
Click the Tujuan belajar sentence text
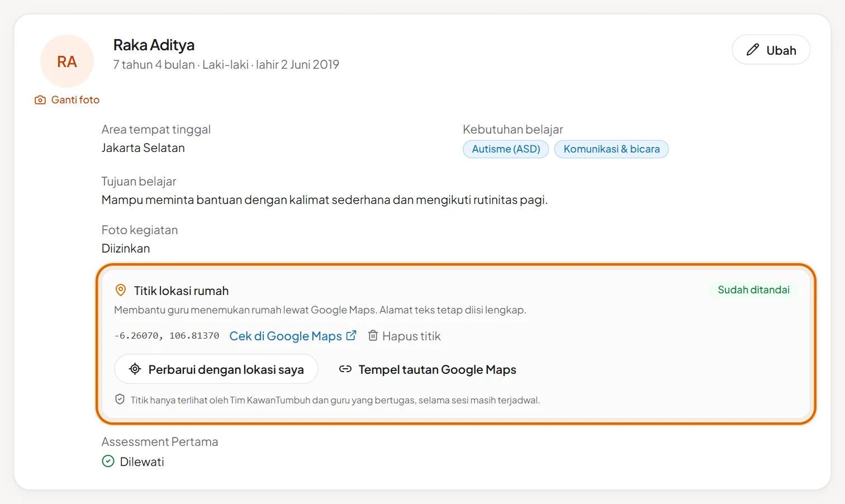[x=324, y=199]
